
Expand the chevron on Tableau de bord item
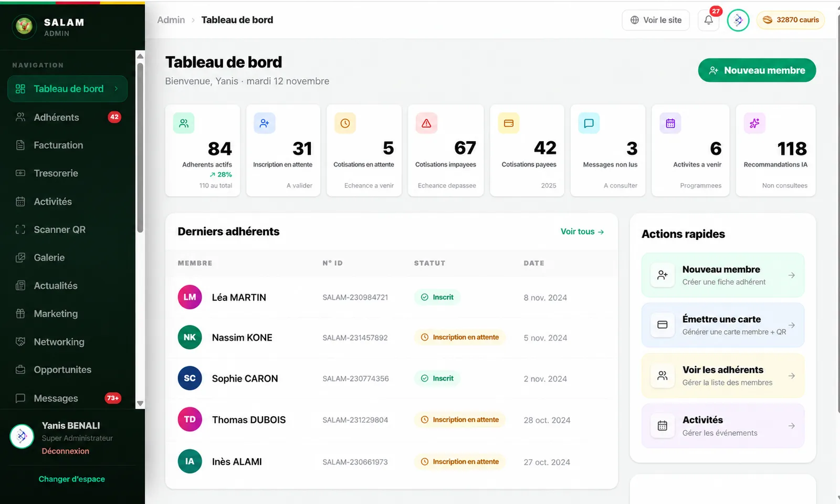click(x=117, y=89)
